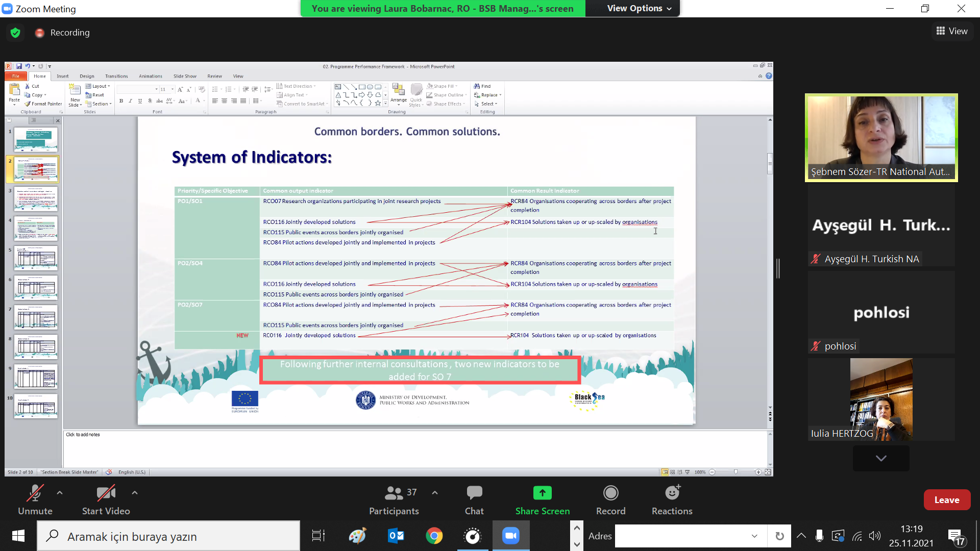Screen dimensions: 980x551
Task: Click the green encryption shield icon
Action: pyautogui.click(x=15, y=33)
